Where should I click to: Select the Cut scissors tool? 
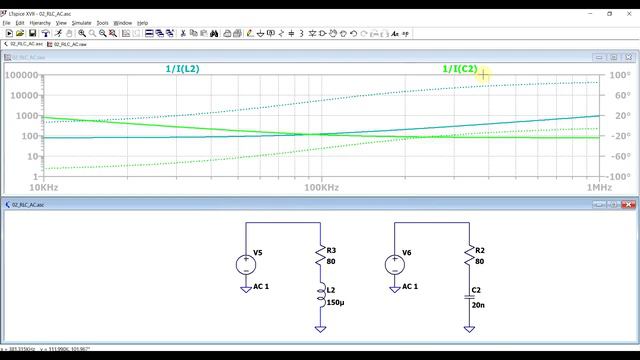click(x=183, y=33)
